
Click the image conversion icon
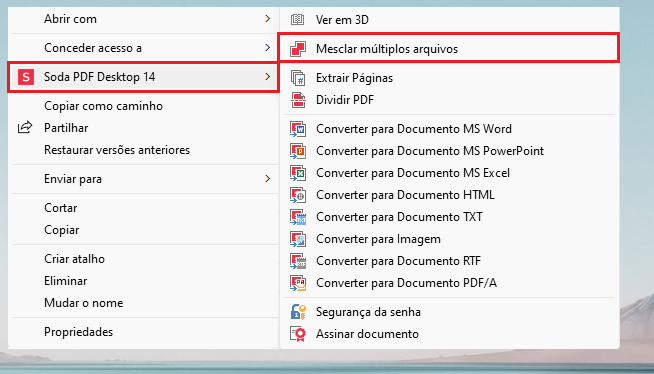click(x=298, y=239)
